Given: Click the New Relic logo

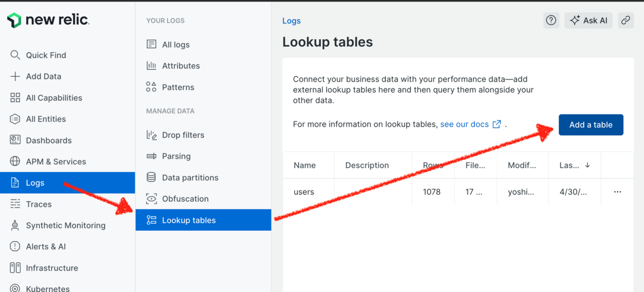Looking at the screenshot, I should 48,20.
